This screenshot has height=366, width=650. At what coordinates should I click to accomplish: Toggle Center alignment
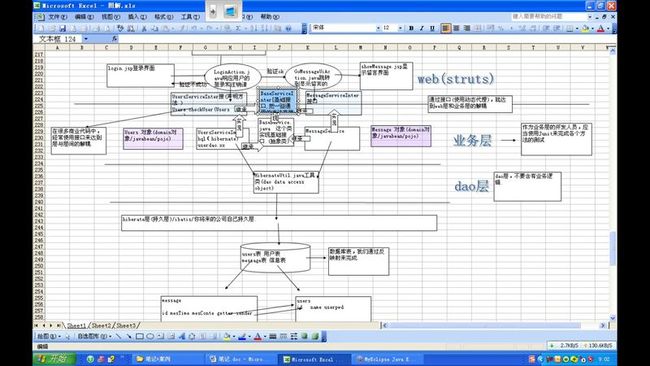pos(456,28)
